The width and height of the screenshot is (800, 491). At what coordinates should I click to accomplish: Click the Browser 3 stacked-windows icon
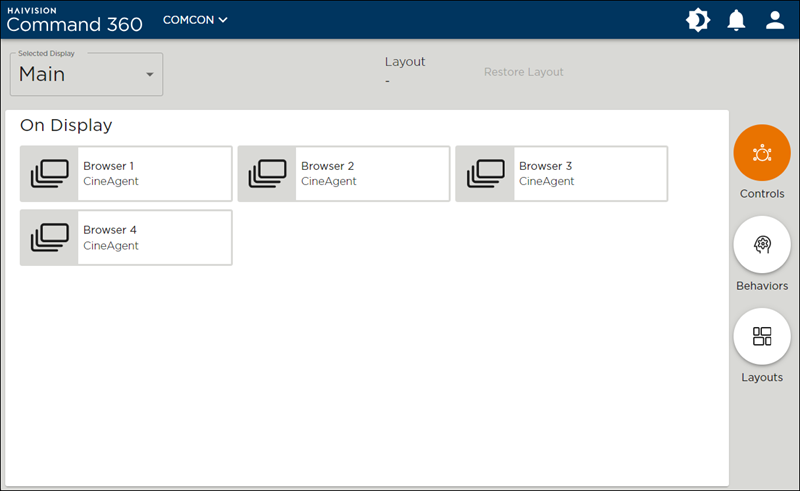point(485,174)
